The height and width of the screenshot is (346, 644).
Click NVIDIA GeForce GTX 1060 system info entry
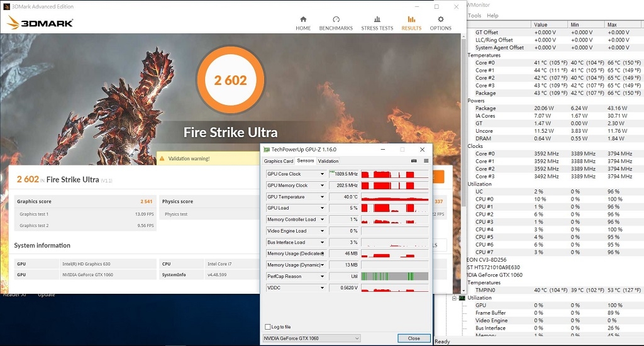pos(87,274)
